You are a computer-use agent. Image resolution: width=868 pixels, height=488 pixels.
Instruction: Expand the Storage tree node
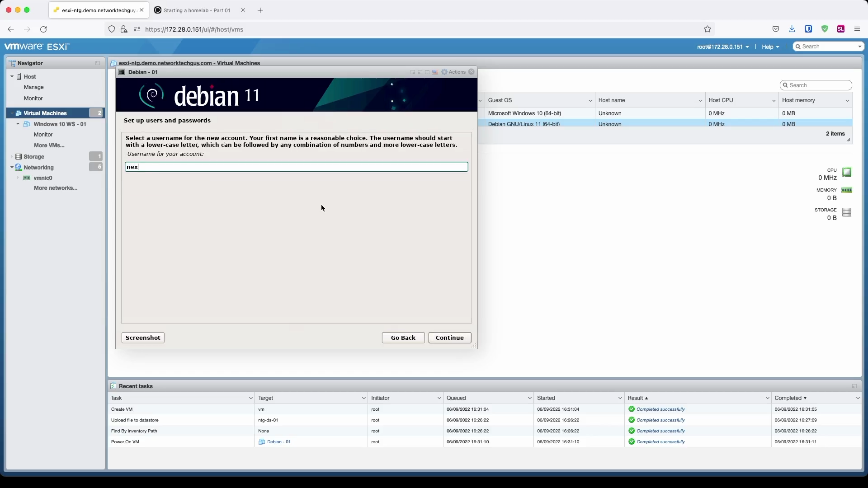12,157
